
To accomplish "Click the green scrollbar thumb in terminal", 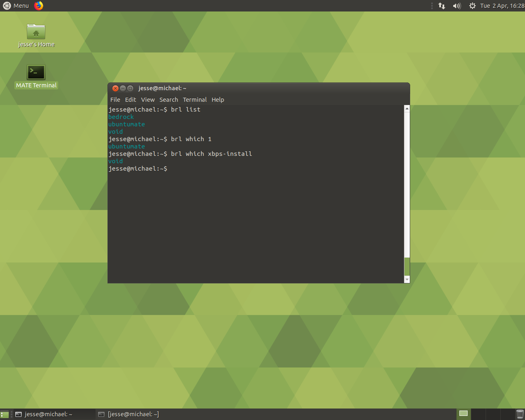I will [x=407, y=267].
